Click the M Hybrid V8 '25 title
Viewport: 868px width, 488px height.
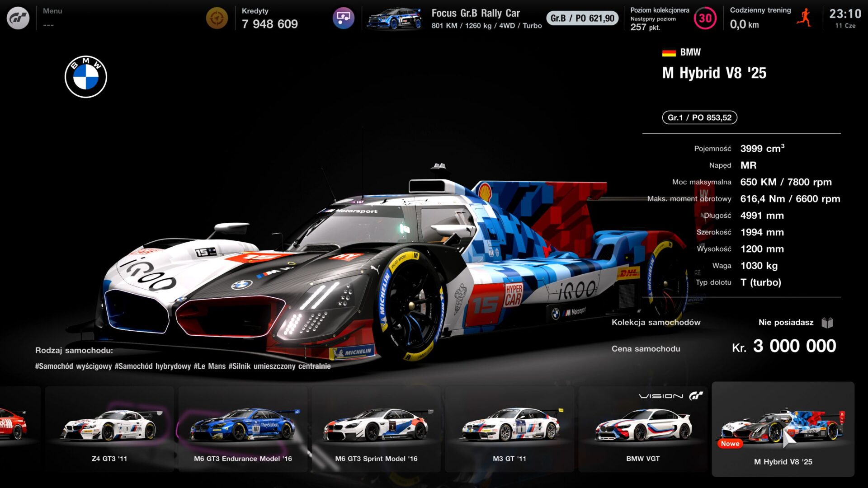click(714, 73)
